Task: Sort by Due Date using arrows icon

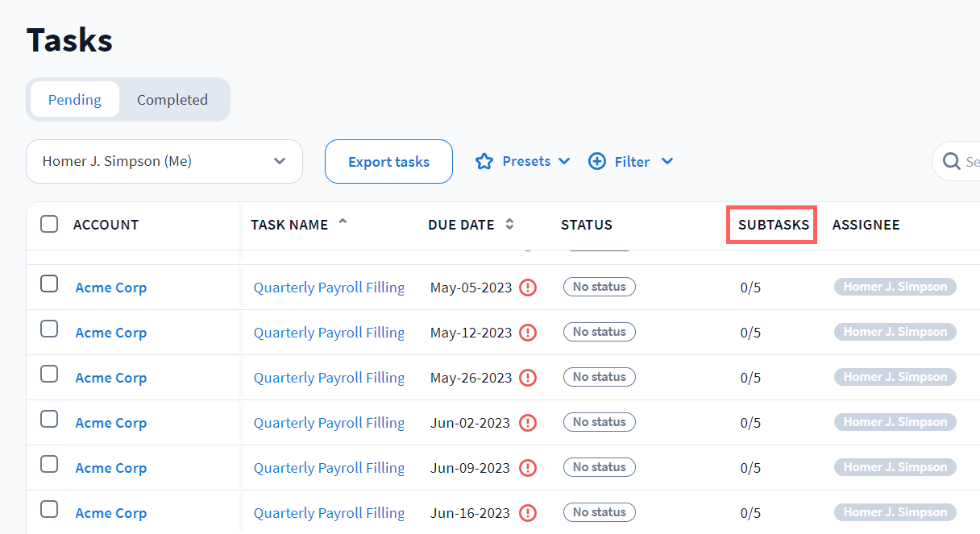Action: [509, 225]
